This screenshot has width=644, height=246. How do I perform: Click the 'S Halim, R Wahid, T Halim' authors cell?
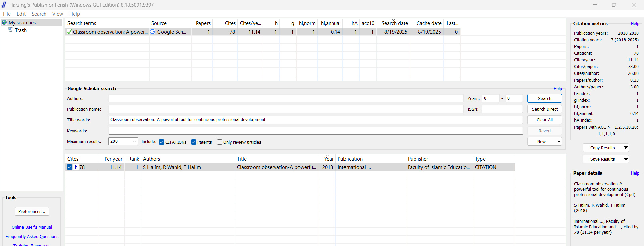click(188, 167)
